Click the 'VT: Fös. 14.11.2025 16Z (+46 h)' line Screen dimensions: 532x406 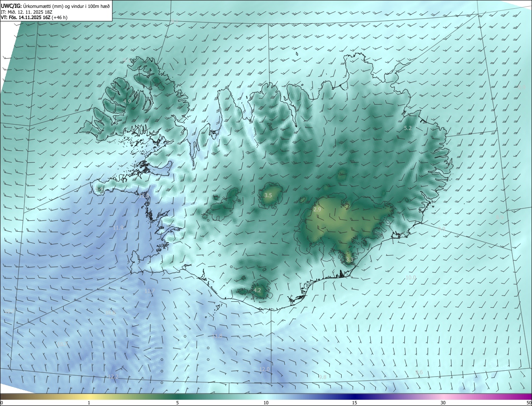34,17
